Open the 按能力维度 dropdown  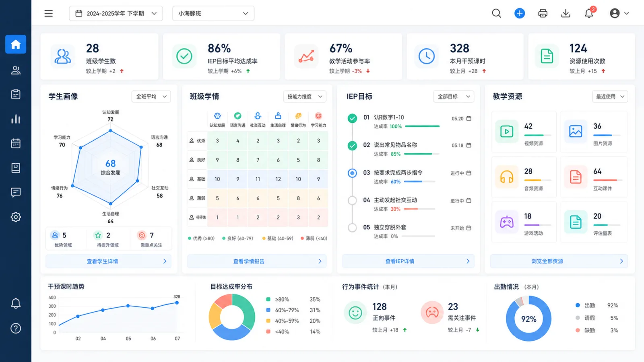pyautogui.click(x=305, y=97)
